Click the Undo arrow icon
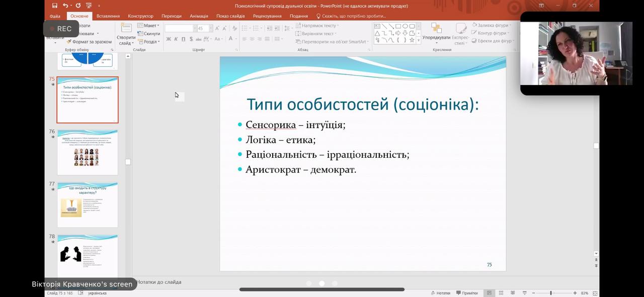This screenshot has height=297, width=644. pos(65,6)
